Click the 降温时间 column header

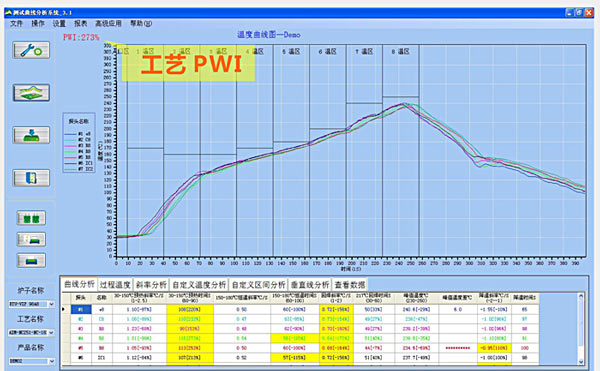[524, 298]
